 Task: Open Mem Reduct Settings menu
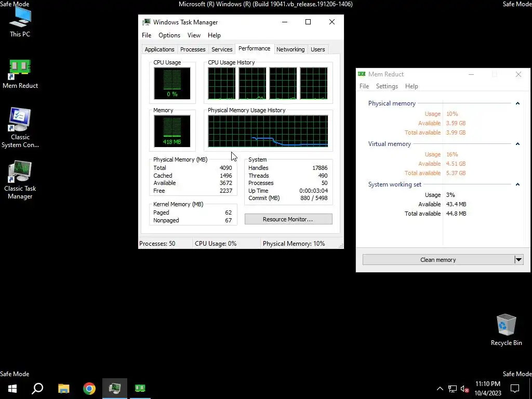[x=387, y=86]
